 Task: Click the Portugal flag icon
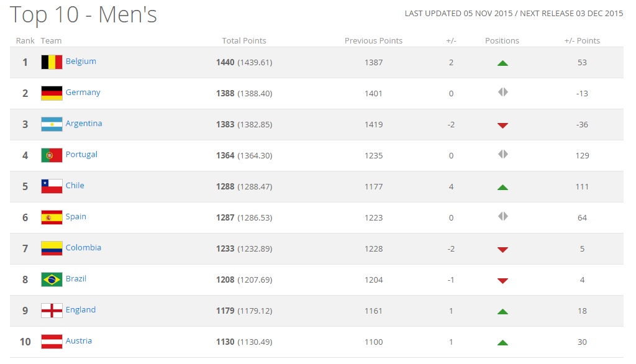pos(52,155)
